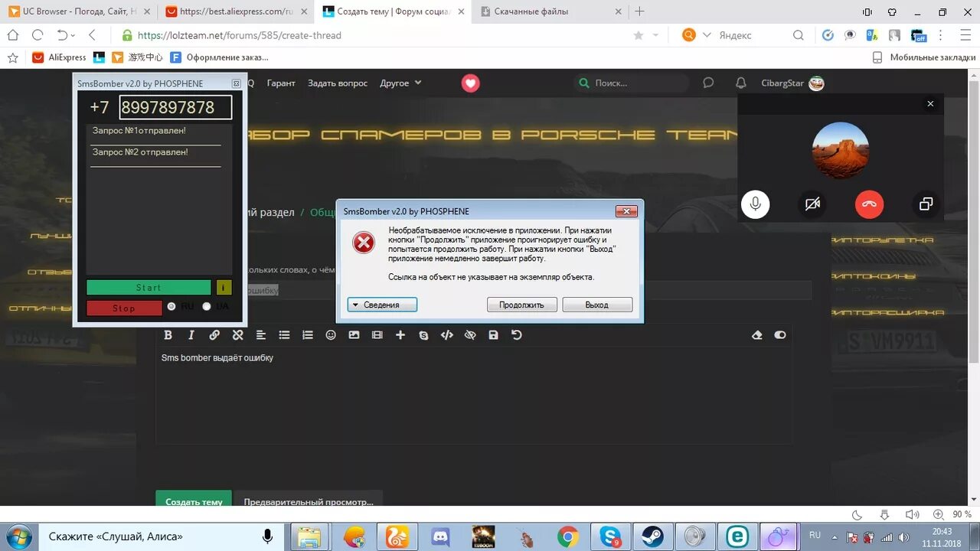Screen dimensions: 980x551
Task: Open Steam from the taskbar
Action: pyautogui.click(x=652, y=536)
